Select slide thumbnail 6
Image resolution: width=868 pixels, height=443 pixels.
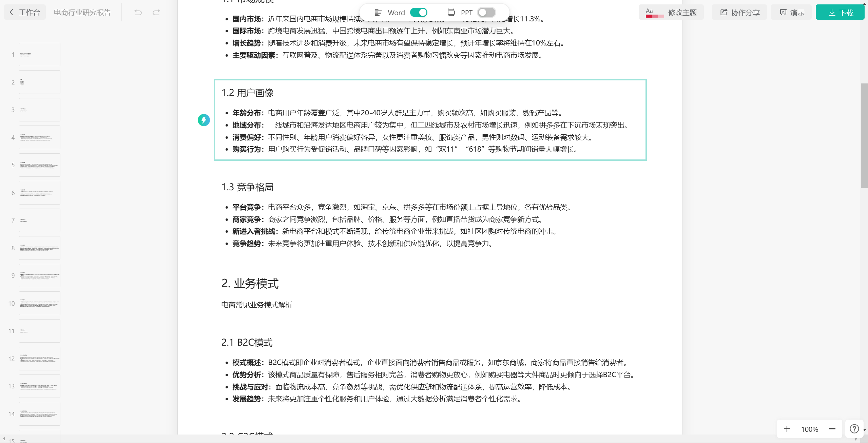click(x=40, y=193)
